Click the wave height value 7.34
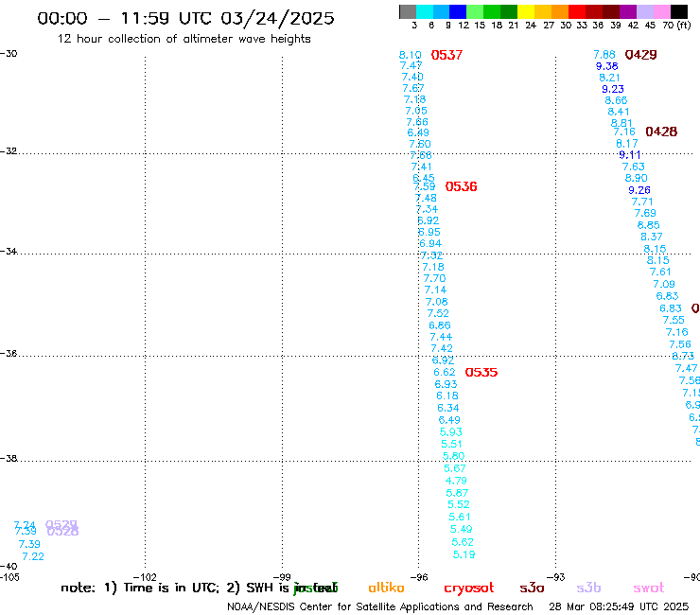 click(x=427, y=209)
